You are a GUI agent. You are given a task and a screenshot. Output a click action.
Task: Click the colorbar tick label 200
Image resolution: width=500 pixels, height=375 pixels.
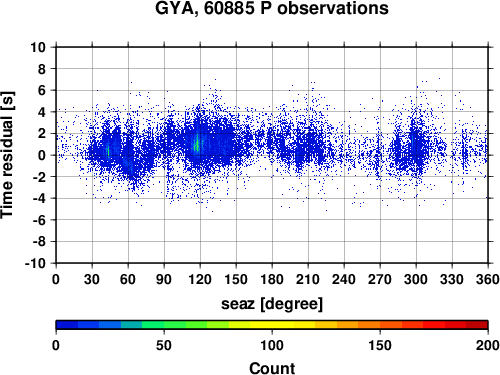(x=488, y=345)
